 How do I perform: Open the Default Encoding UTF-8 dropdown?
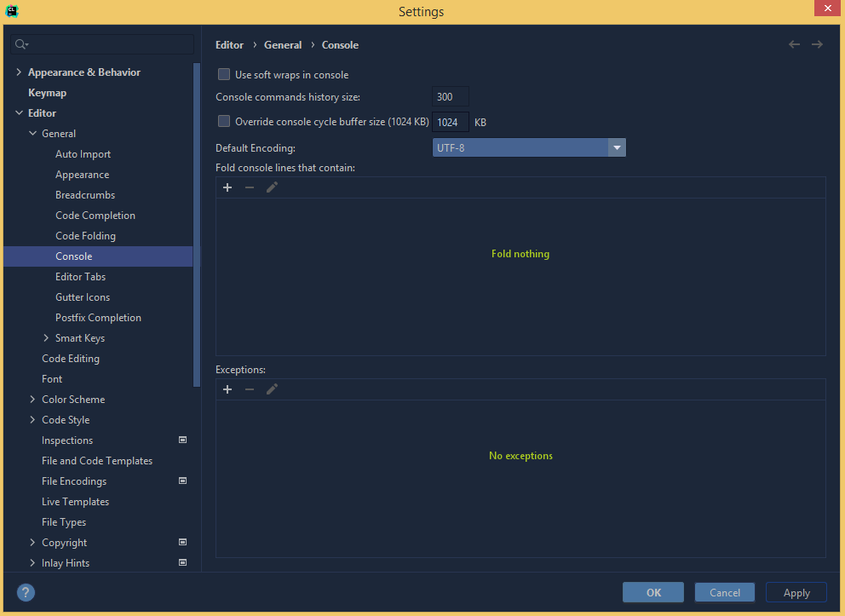point(529,147)
